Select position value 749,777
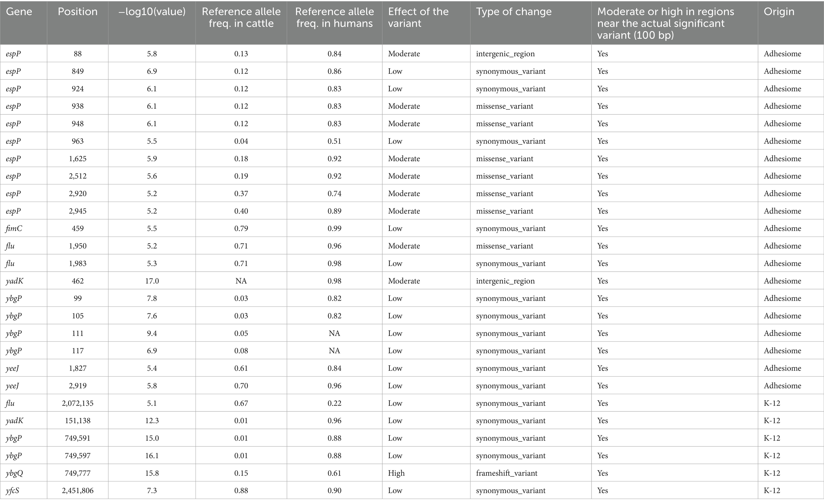Screen dimensions: 824x504 coord(77,473)
